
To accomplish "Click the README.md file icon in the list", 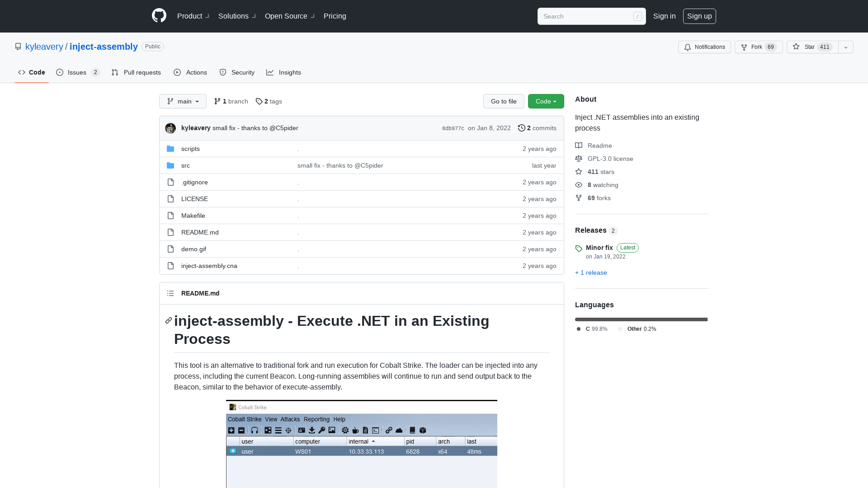I will pyautogui.click(x=170, y=232).
